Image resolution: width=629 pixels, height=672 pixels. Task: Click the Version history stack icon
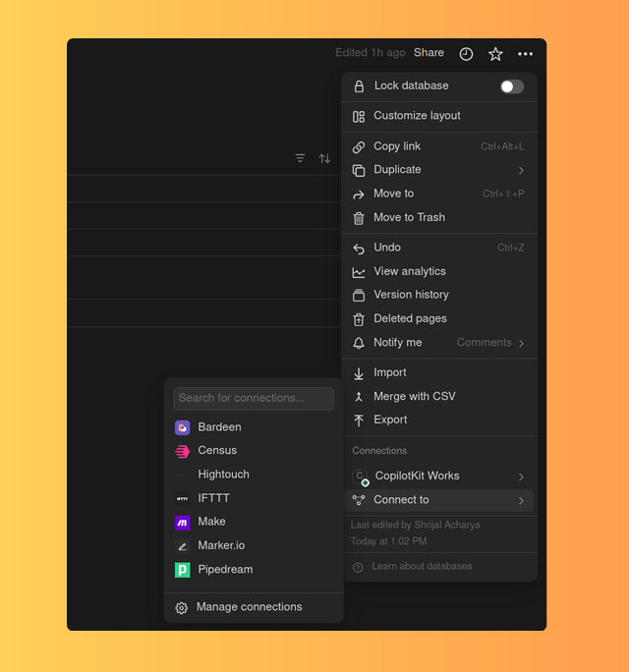click(x=359, y=296)
